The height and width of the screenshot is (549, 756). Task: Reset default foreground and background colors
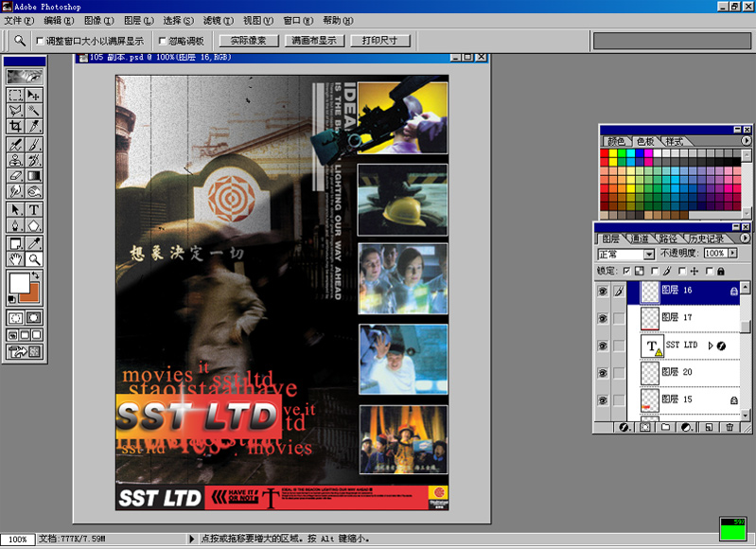click(x=11, y=300)
